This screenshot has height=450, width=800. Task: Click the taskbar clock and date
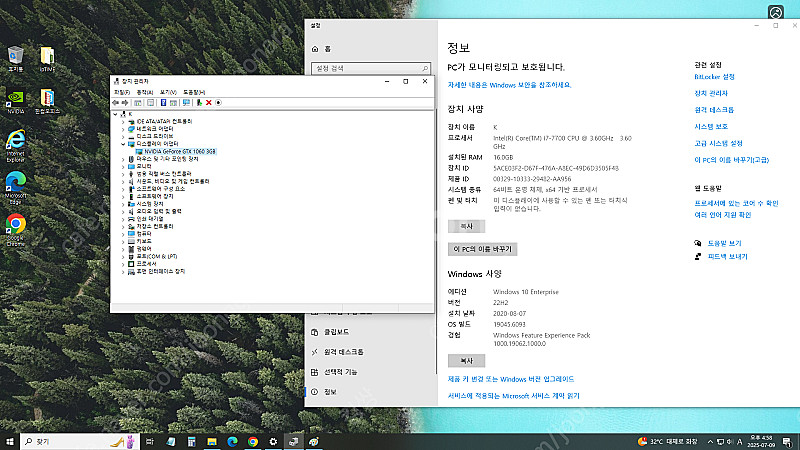[761, 441]
